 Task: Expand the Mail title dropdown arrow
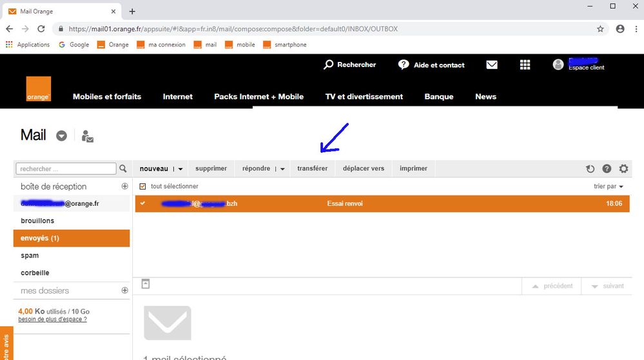(62, 135)
